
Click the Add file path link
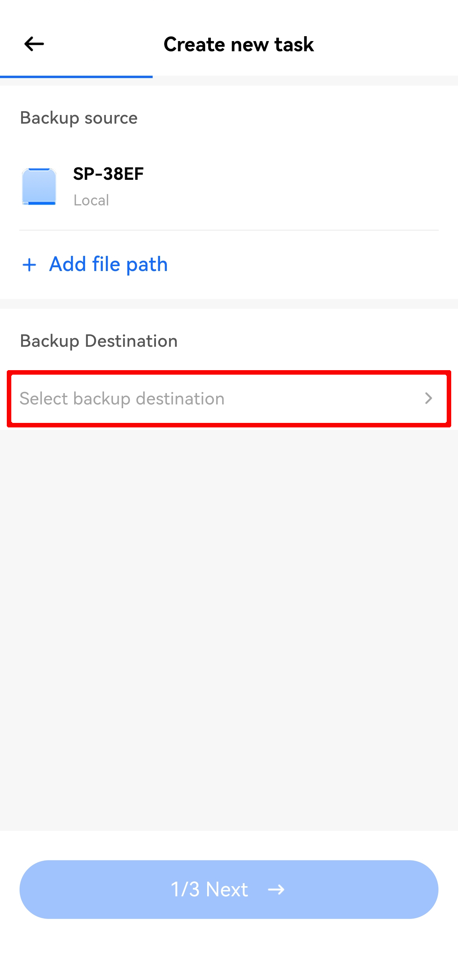pos(108,264)
